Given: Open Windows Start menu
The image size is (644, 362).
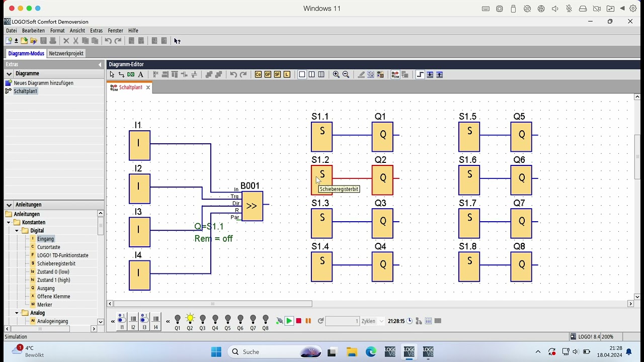Looking at the screenshot, I should 216,352.
